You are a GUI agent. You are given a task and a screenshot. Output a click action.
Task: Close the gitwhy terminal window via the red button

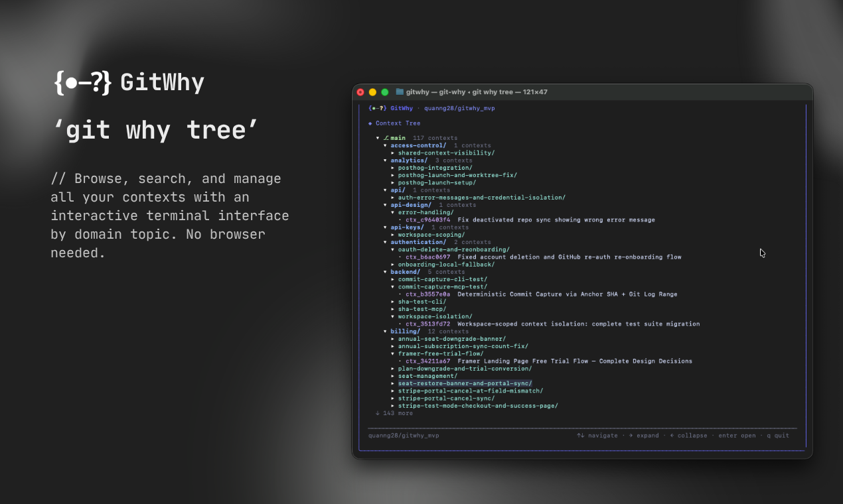click(360, 92)
